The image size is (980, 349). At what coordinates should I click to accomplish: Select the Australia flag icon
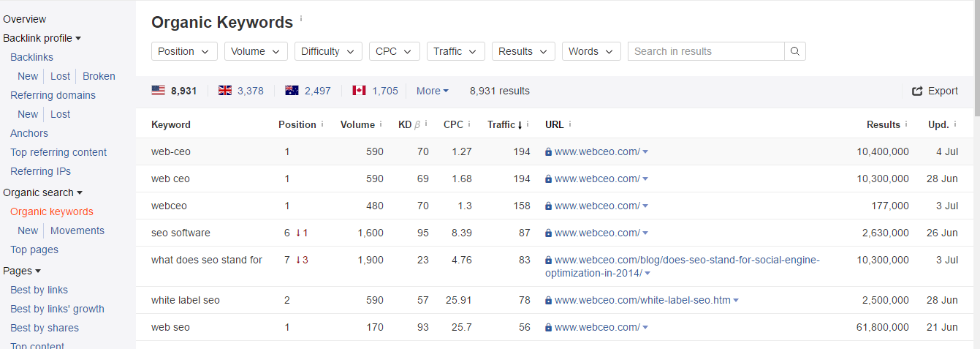(x=292, y=91)
